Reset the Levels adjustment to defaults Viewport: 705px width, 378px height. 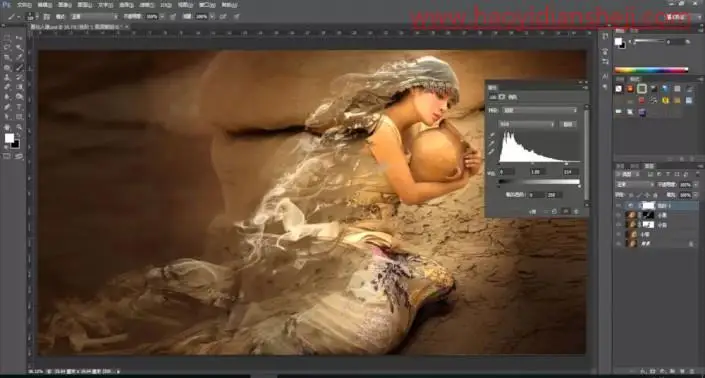coord(554,211)
